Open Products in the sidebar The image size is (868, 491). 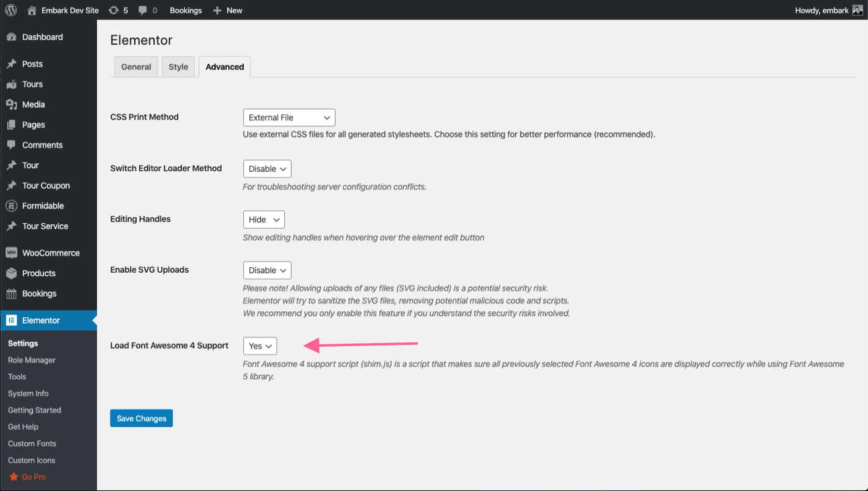[39, 273]
